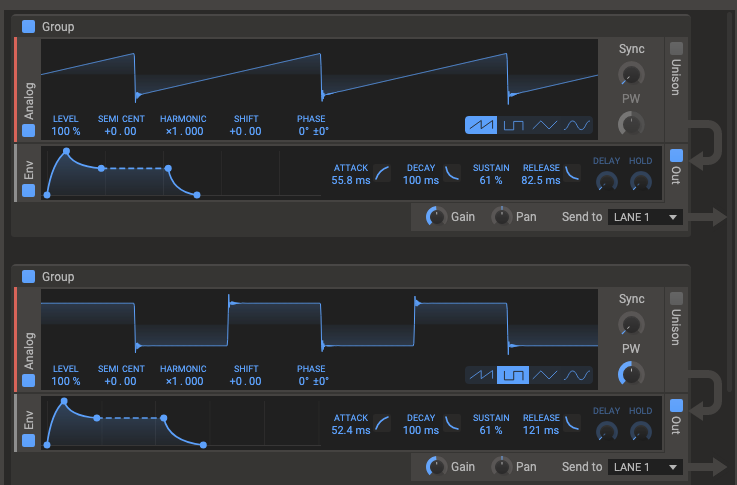The width and height of the screenshot is (737, 485).
Task: Select sine waveform in second oscillator
Action: [x=577, y=375]
